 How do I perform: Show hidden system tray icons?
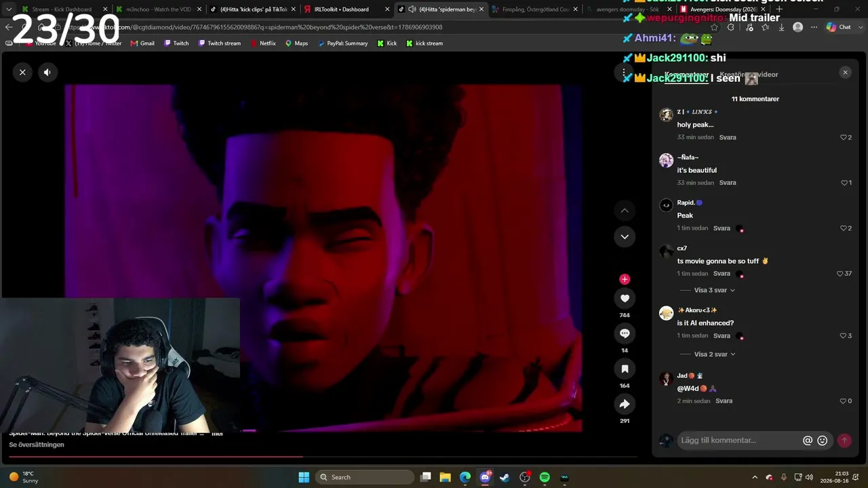(755, 477)
